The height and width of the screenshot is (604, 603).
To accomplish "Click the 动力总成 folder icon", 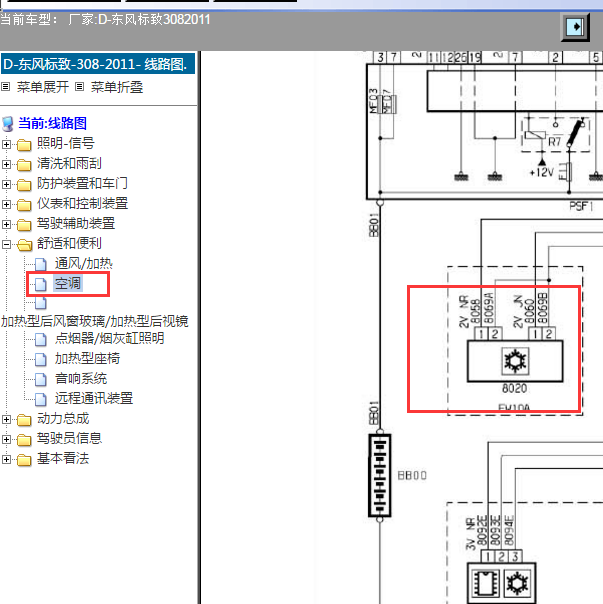I will [24, 420].
